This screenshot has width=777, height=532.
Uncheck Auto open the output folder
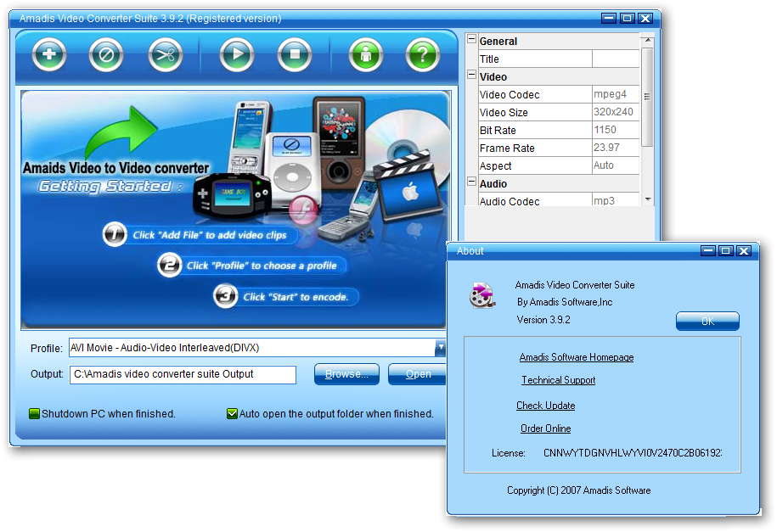232,413
